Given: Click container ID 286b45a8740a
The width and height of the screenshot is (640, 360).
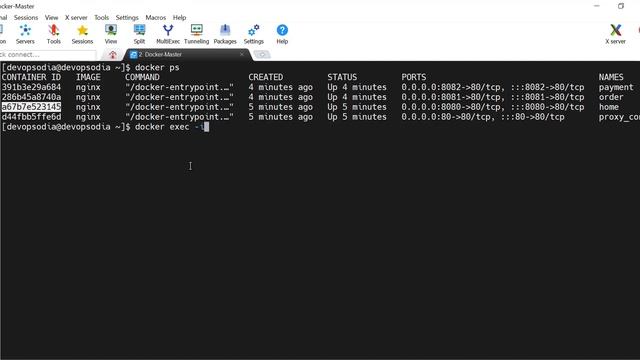Looking at the screenshot, I should pos(31,97).
